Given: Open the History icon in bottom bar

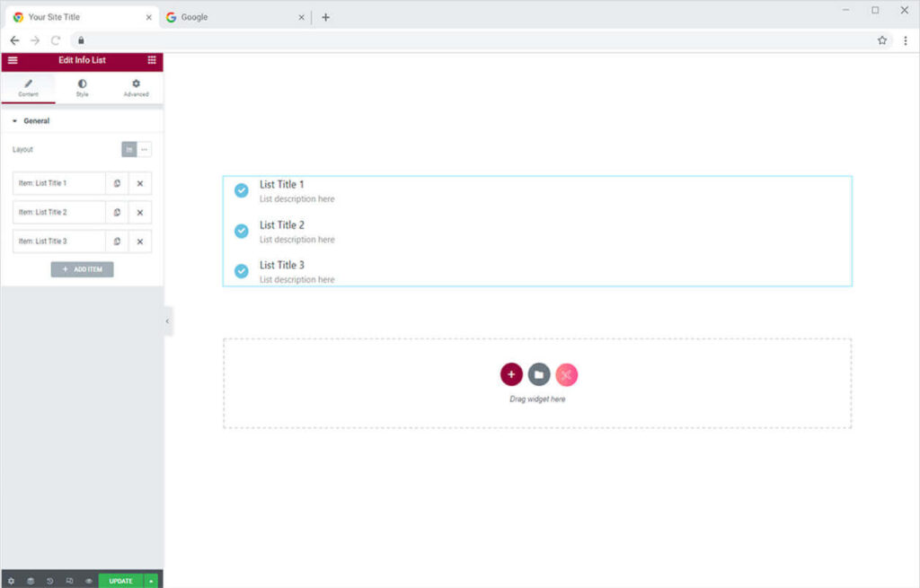Looking at the screenshot, I should pyautogui.click(x=49, y=581).
